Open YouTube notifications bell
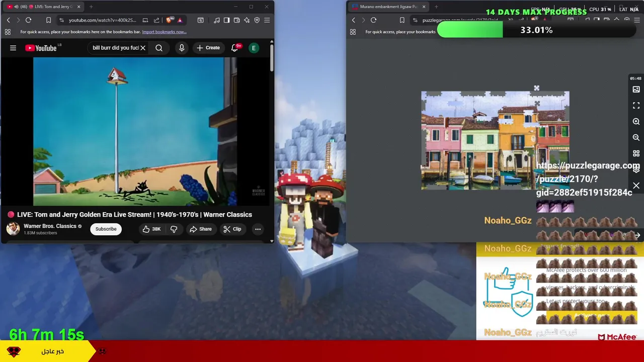 coord(234,48)
